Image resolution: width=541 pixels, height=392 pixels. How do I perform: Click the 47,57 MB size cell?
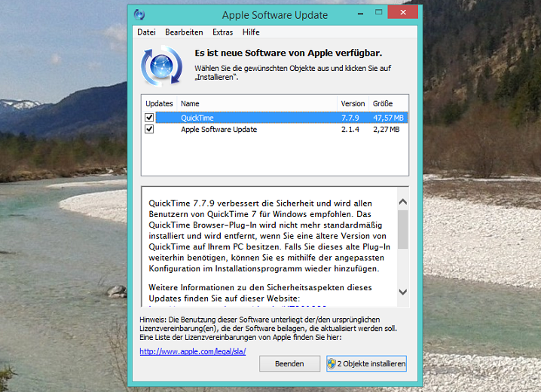point(388,118)
